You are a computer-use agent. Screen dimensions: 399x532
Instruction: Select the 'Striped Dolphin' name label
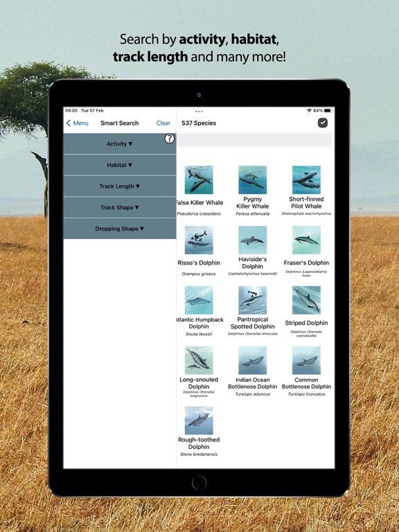(x=306, y=323)
